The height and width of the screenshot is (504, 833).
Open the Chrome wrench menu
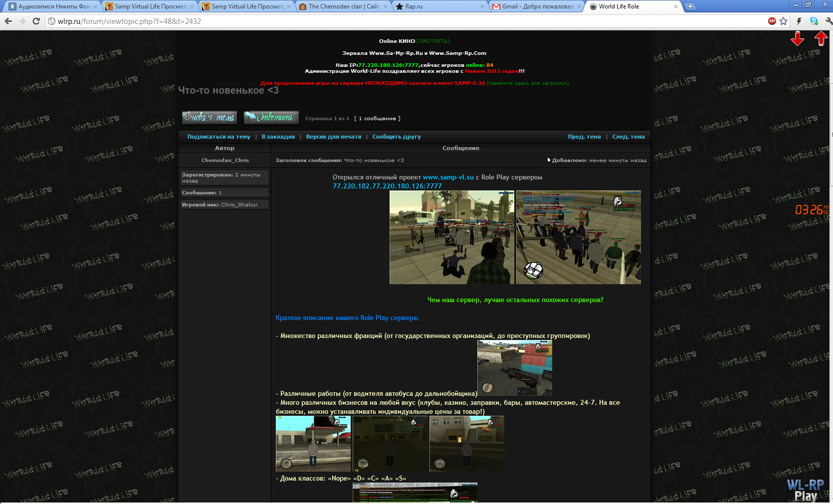[x=829, y=21]
